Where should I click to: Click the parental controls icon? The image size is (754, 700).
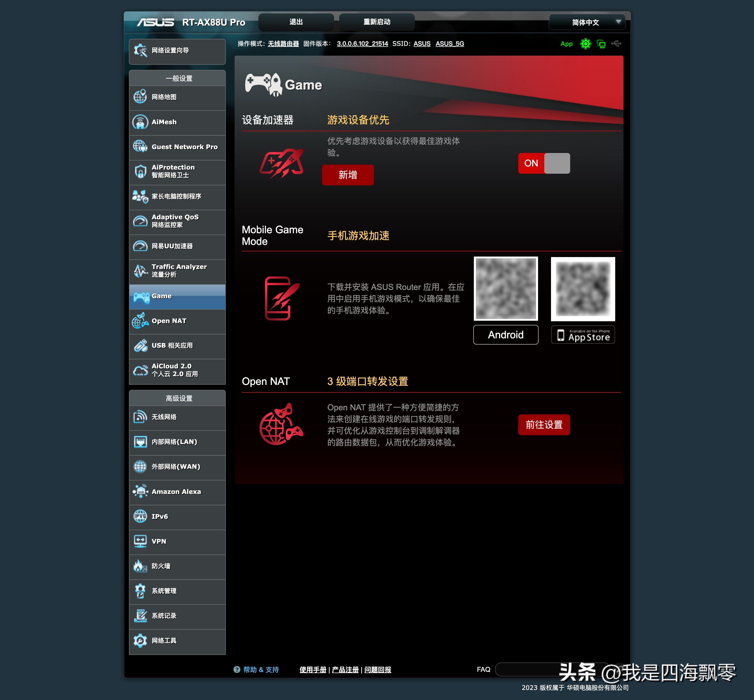click(140, 196)
